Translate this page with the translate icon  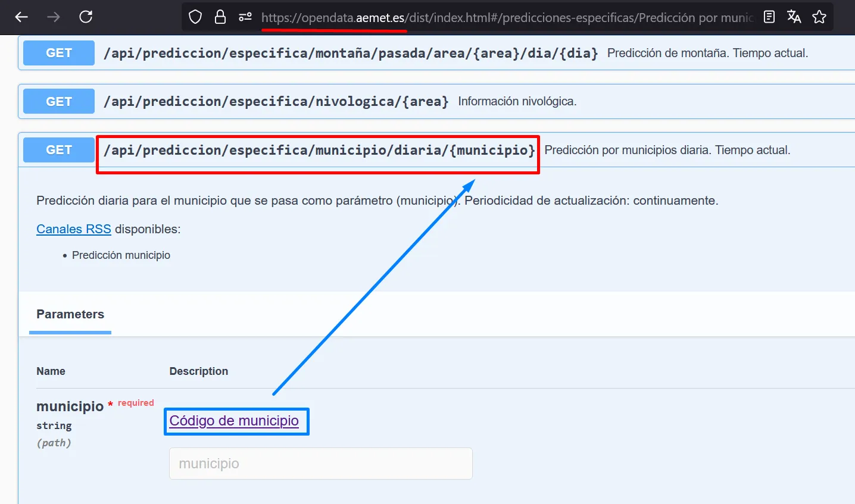click(794, 17)
